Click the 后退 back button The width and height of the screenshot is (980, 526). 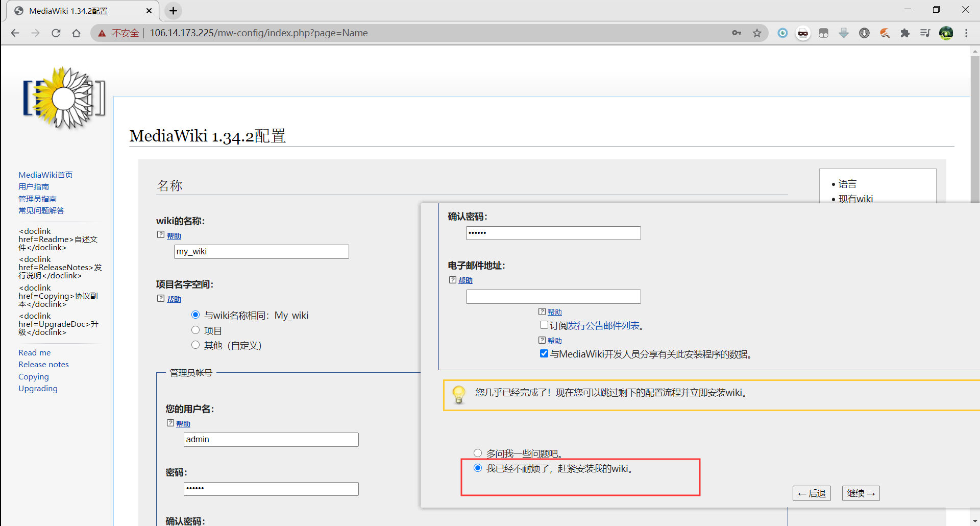click(x=812, y=493)
